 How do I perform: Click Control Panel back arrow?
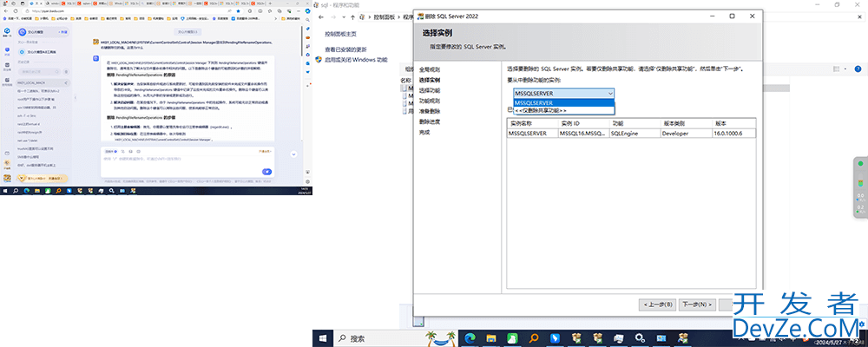[x=321, y=17]
